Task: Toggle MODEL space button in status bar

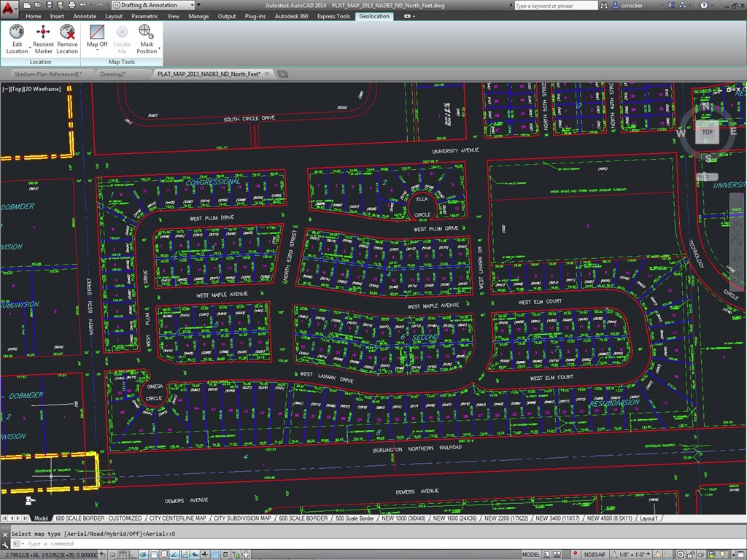Action: coord(531,554)
